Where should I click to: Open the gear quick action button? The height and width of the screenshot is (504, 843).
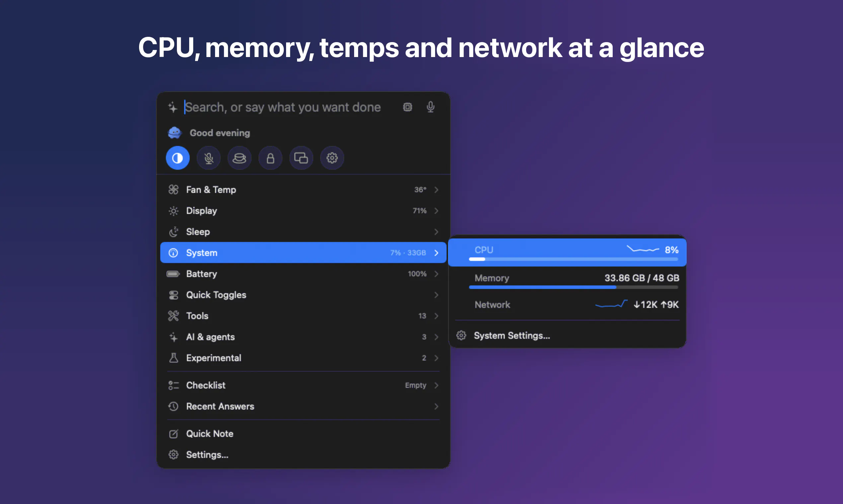[332, 158]
